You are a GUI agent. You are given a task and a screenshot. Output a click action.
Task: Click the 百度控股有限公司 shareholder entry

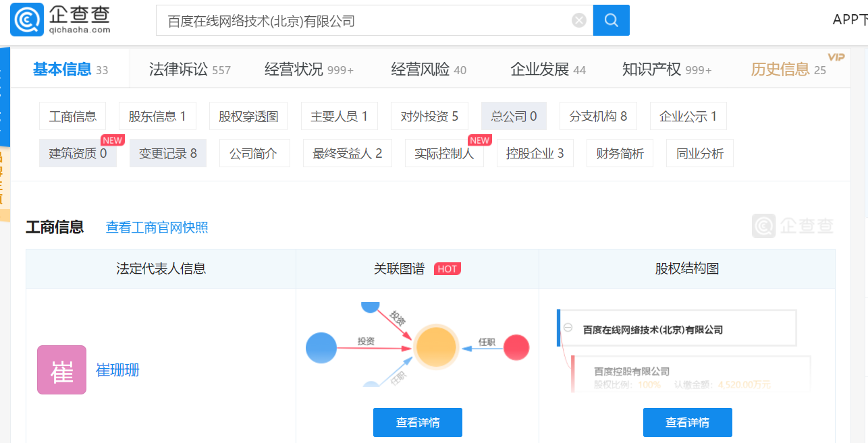tap(632, 371)
